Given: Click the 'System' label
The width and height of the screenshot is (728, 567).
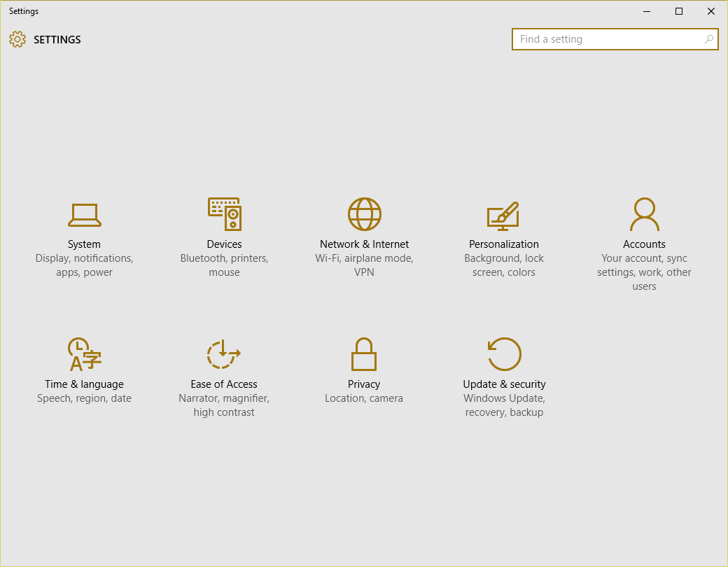Looking at the screenshot, I should point(84,244).
